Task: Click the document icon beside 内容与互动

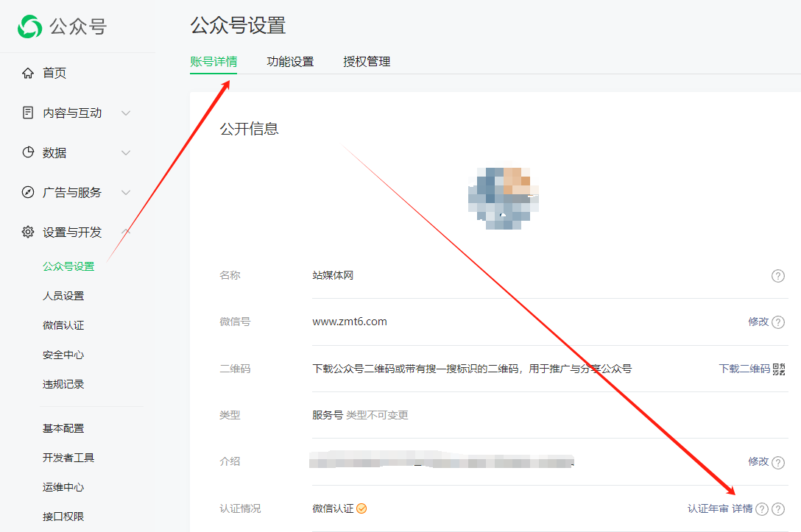Action: click(x=28, y=113)
